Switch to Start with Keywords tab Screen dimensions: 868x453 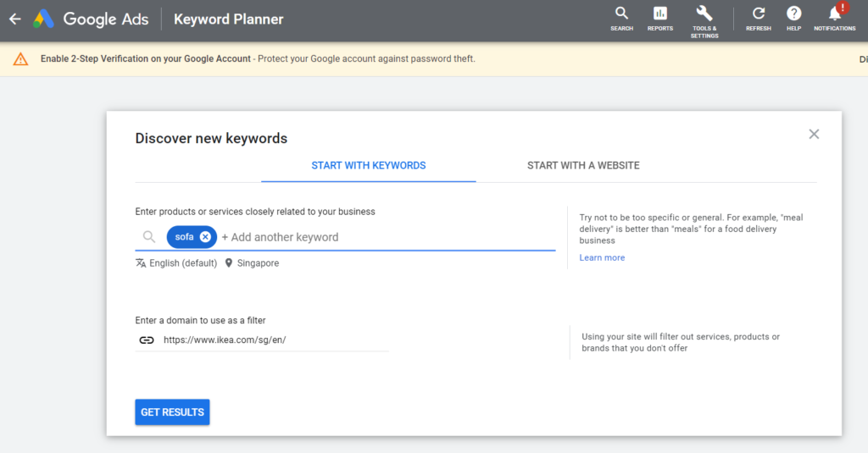[x=369, y=165]
